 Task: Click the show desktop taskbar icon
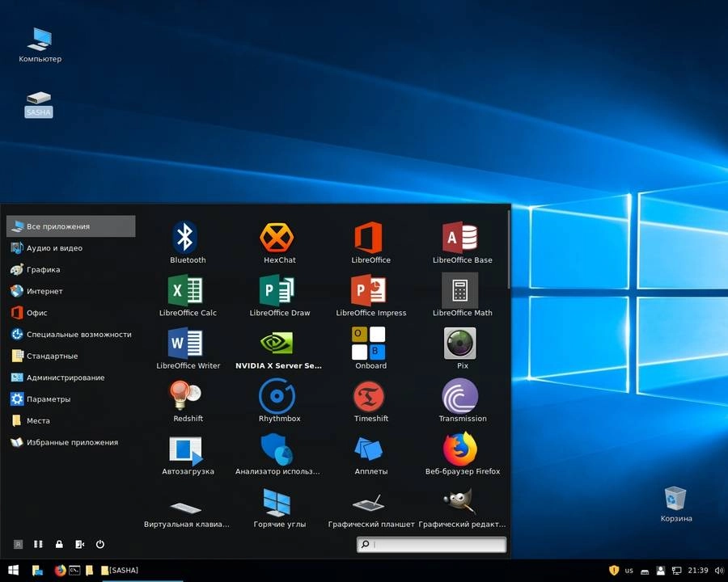(x=37, y=571)
